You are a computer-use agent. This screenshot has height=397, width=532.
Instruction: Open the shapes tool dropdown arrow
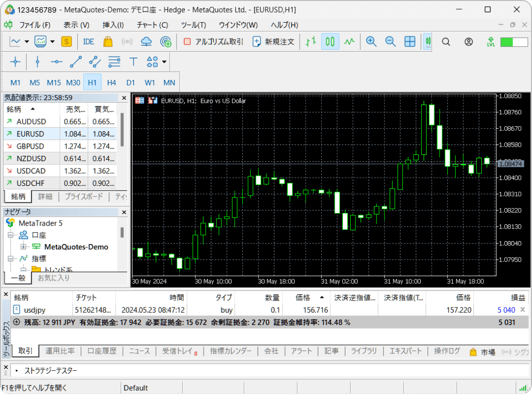pyautogui.click(x=164, y=62)
